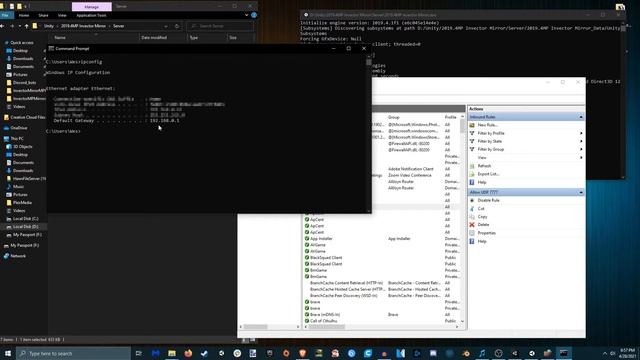Collapse the Allow UDP 7777 actions section
The width and height of the screenshot is (640, 360).
tap(581, 192)
